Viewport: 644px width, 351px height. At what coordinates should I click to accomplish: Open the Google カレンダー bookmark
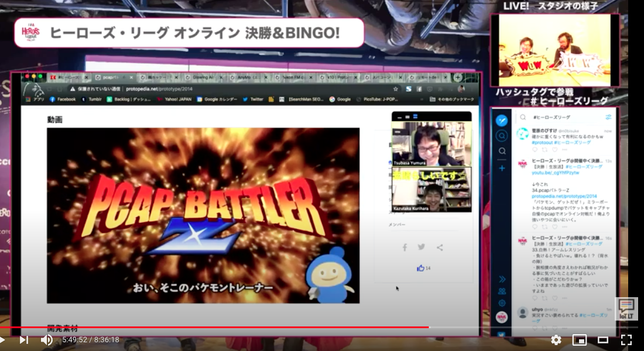point(217,99)
